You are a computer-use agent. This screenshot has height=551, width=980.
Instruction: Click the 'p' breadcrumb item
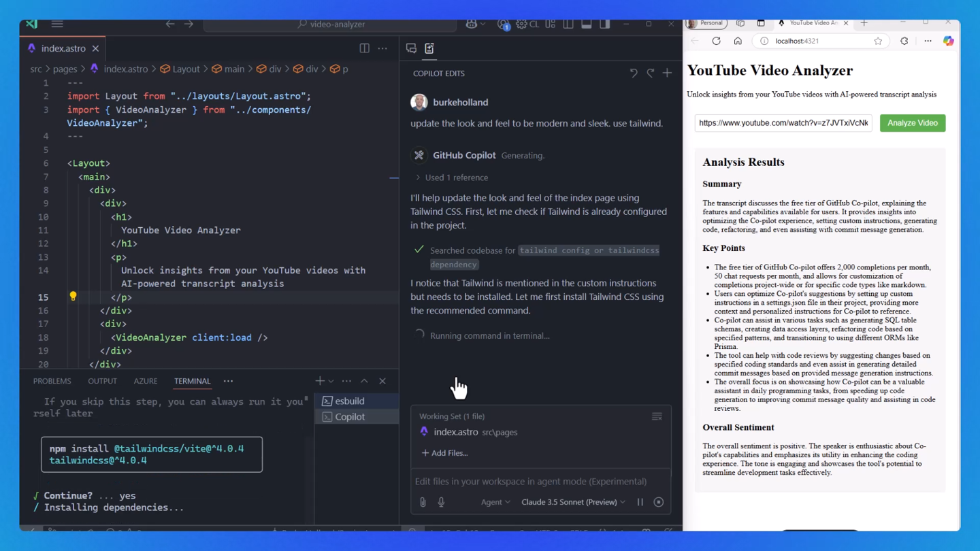coord(345,69)
